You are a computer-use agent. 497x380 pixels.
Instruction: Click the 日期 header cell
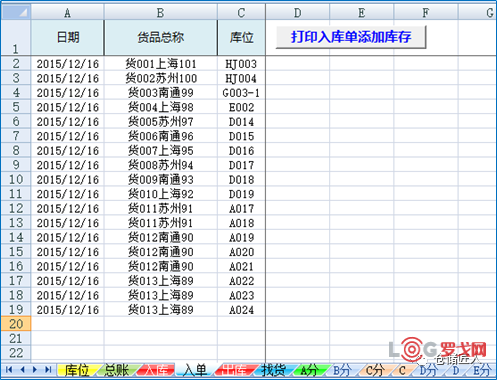point(68,37)
